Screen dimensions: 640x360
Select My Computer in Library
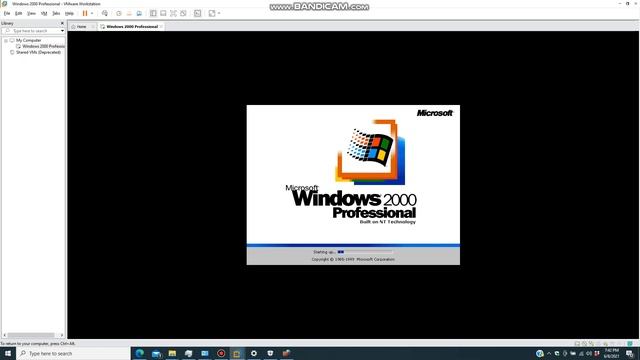29,40
